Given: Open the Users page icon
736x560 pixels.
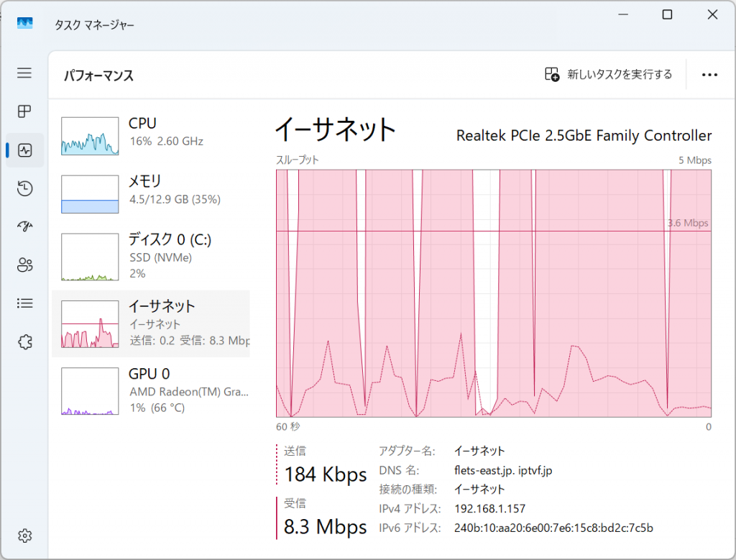Looking at the screenshot, I should tap(24, 265).
